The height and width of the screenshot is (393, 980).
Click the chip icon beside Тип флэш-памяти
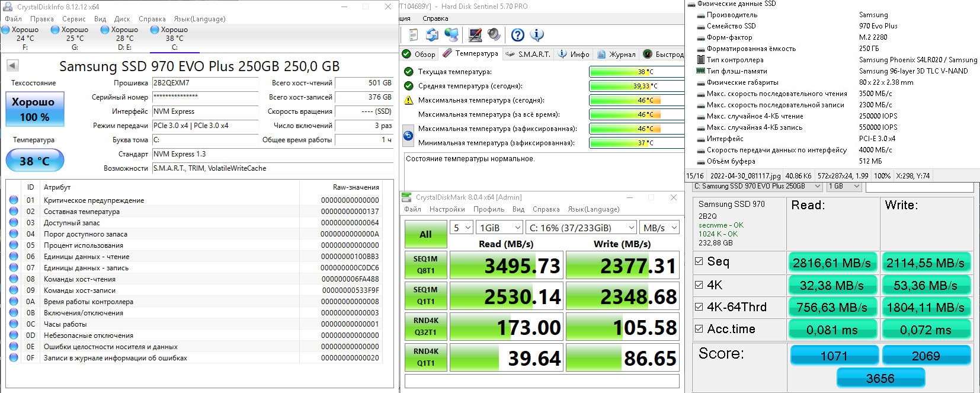[x=700, y=71]
